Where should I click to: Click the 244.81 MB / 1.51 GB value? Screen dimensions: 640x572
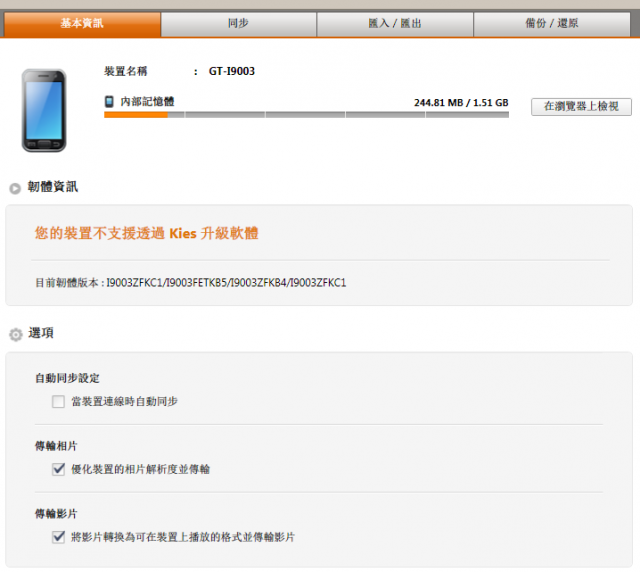pyautogui.click(x=461, y=102)
